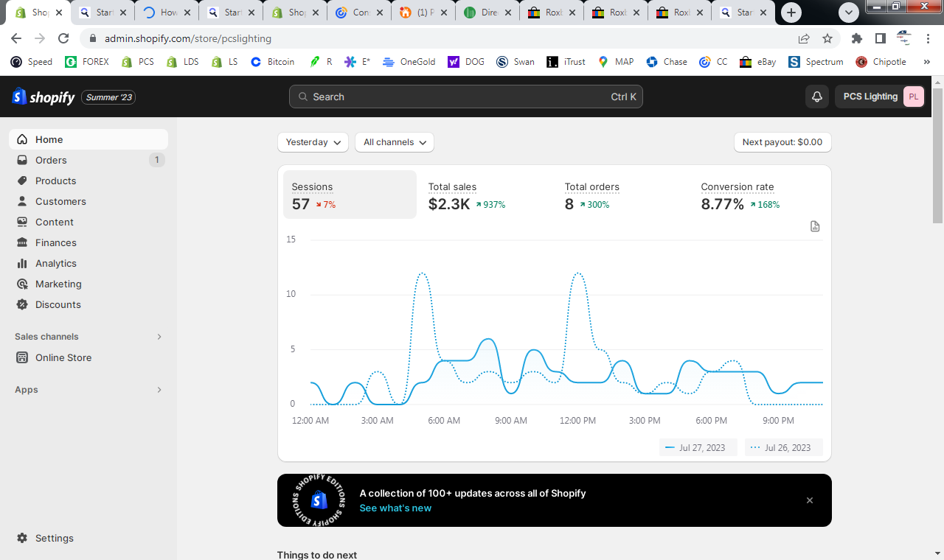Open Marketing in the sidebar
This screenshot has width=944, height=560.
pyautogui.click(x=88, y=284)
